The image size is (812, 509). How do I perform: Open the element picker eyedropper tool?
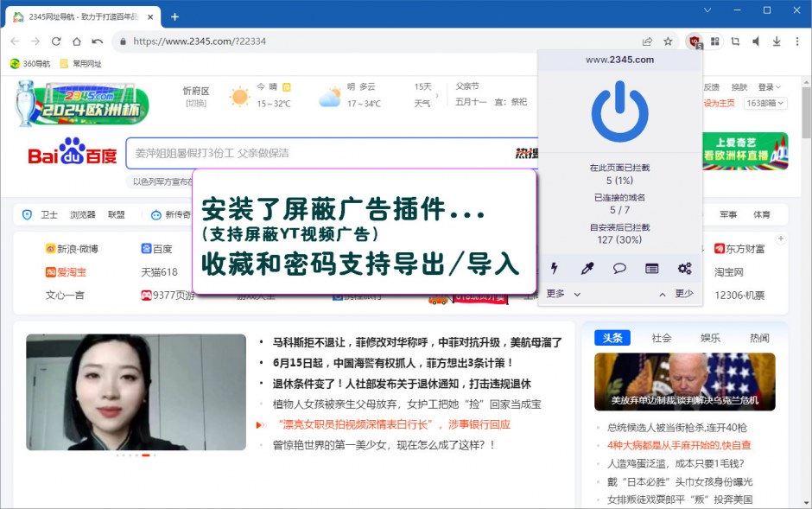[587, 268]
